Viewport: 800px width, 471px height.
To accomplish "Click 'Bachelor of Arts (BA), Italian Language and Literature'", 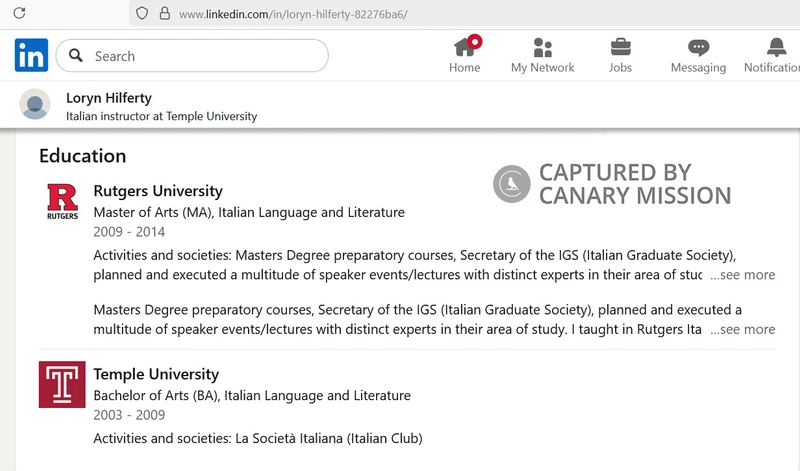I will (x=252, y=395).
